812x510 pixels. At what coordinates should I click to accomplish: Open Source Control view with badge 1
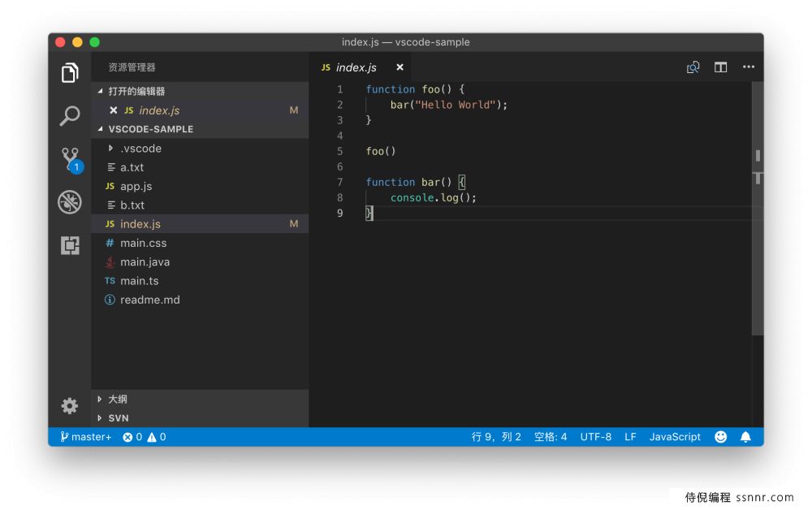[71, 160]
